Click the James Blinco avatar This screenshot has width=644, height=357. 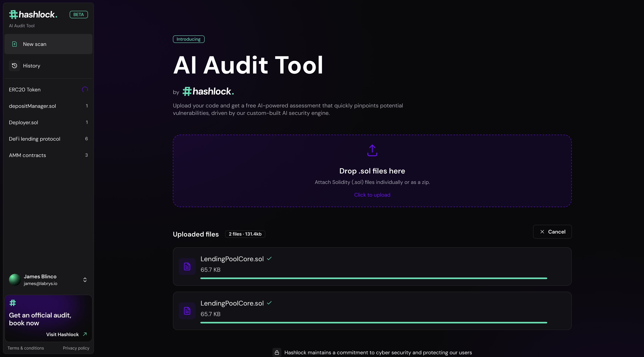[x=15, y=280]
